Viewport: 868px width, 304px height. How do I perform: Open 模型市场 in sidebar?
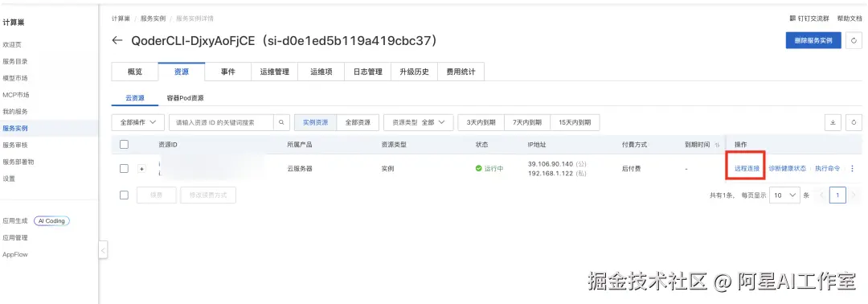pos(15,78)
